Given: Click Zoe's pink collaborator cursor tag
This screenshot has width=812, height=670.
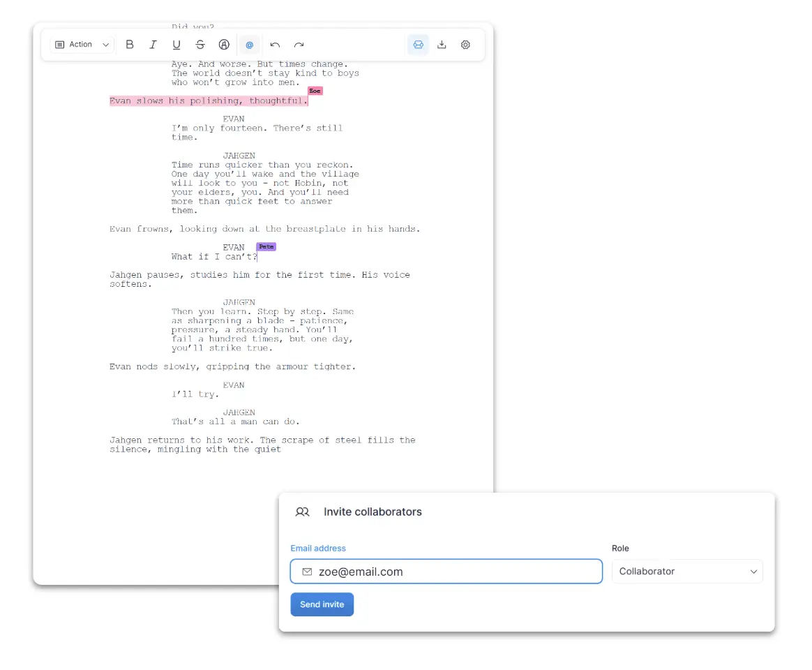Looking at the screenshot, I should (x=315, y=91).
